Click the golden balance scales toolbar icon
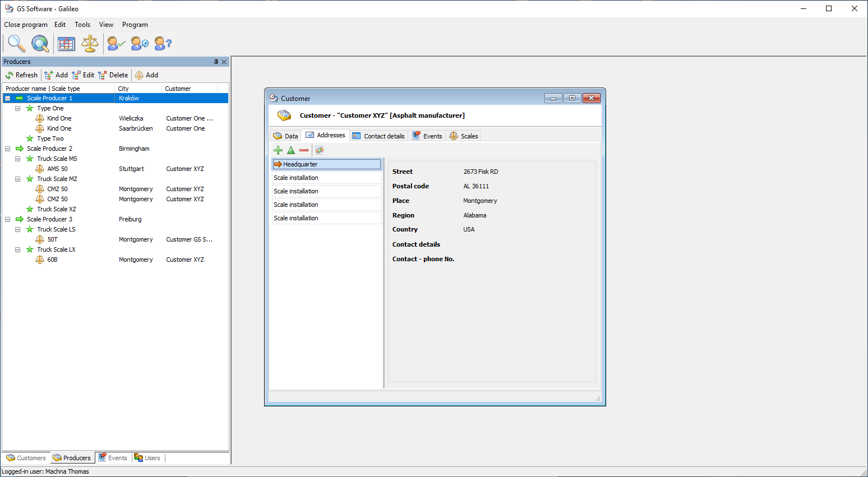 (x=90, y=43)
